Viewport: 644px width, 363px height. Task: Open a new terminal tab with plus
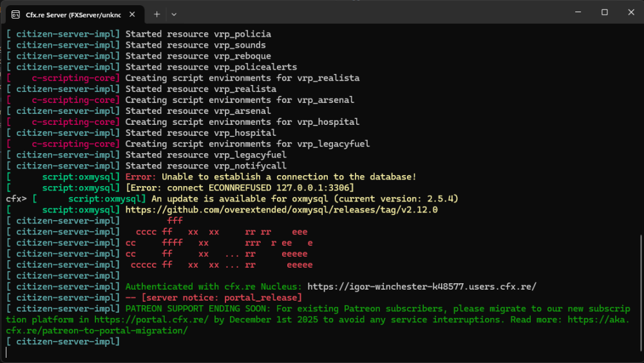(x=156, y=14)
